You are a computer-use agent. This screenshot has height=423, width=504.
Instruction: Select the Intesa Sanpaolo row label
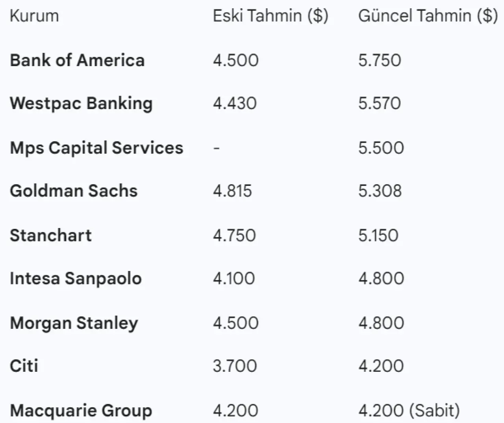(x=76, y=278)
